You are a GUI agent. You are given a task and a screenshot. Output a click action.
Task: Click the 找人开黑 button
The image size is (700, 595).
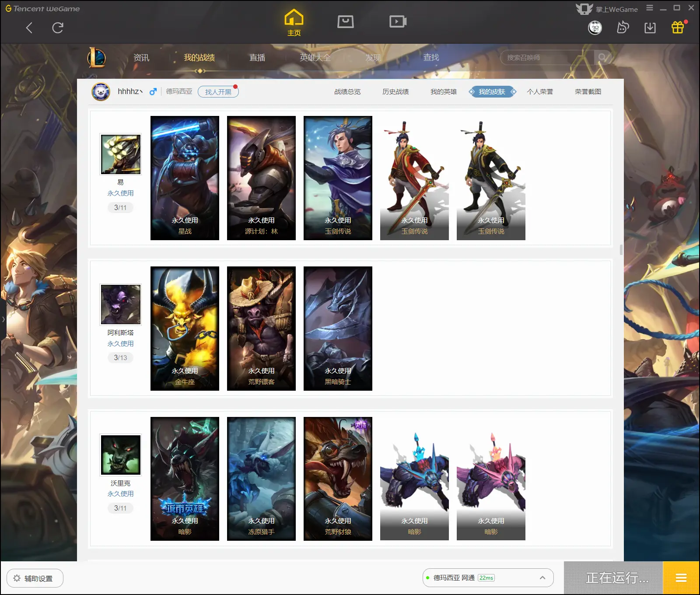218,92
